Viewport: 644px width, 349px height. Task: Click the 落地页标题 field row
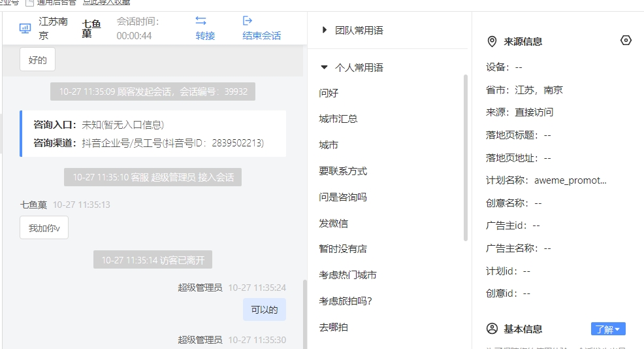point(519,135)
